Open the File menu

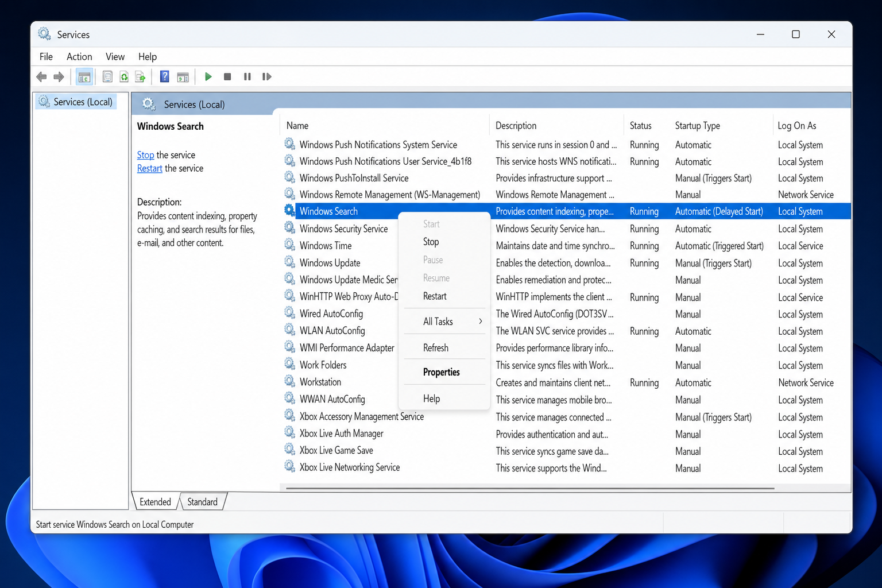tap(46, 56)
